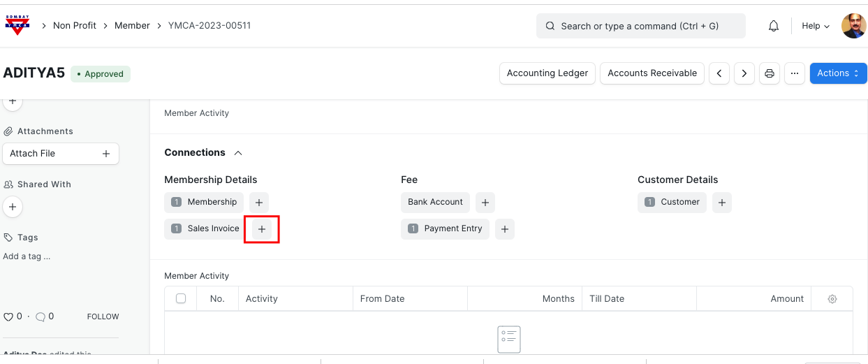The height and width of the screenshot is (364, 868).
Task: Add new Sales Invoice with plus
Action: (262, 229)
